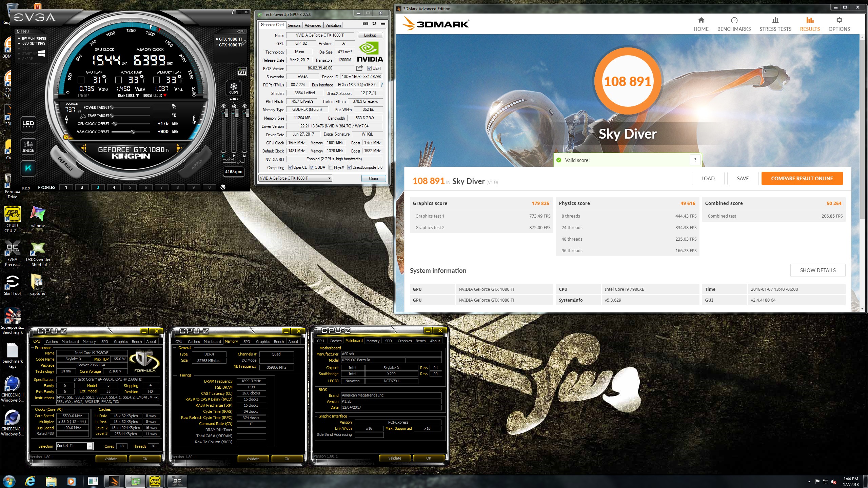The image size is (868, 488).
Task: Toggle the MEMORY TEMP checkbox in EVGA Precision
Action: click(x=156, y=80)
